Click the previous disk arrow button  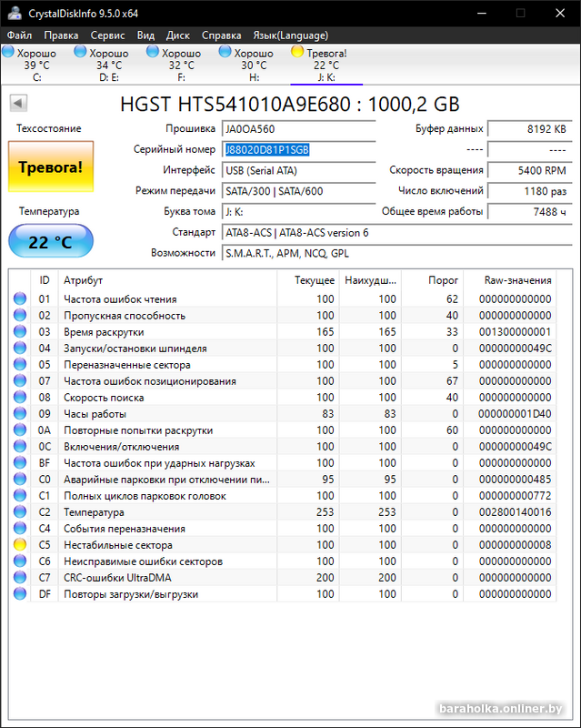point(17,104)
